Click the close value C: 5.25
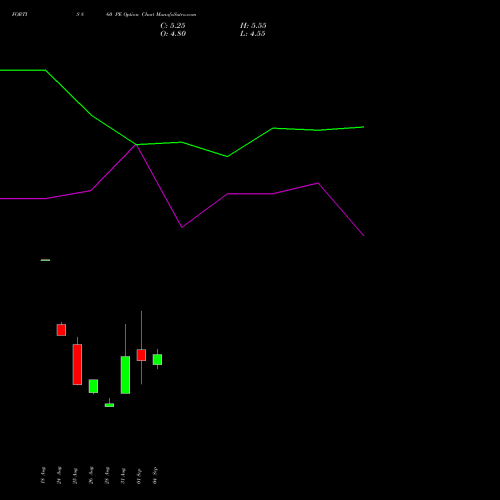 pos(173,26)
